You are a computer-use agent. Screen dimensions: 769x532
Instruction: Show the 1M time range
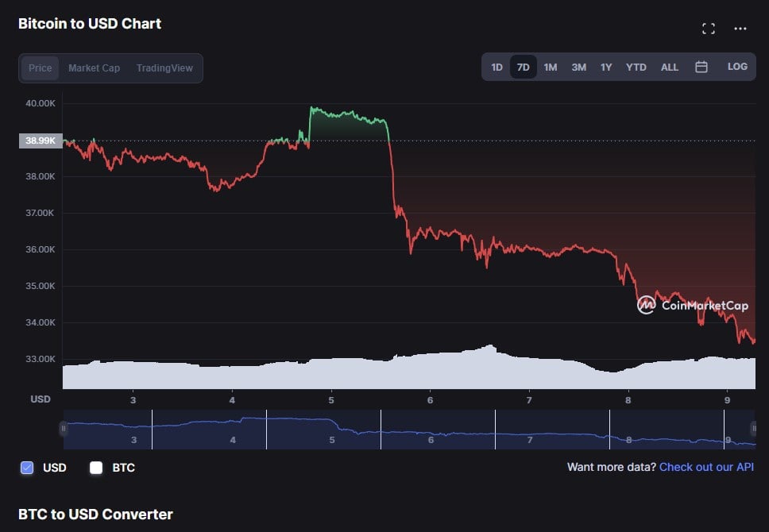(551, 67)
